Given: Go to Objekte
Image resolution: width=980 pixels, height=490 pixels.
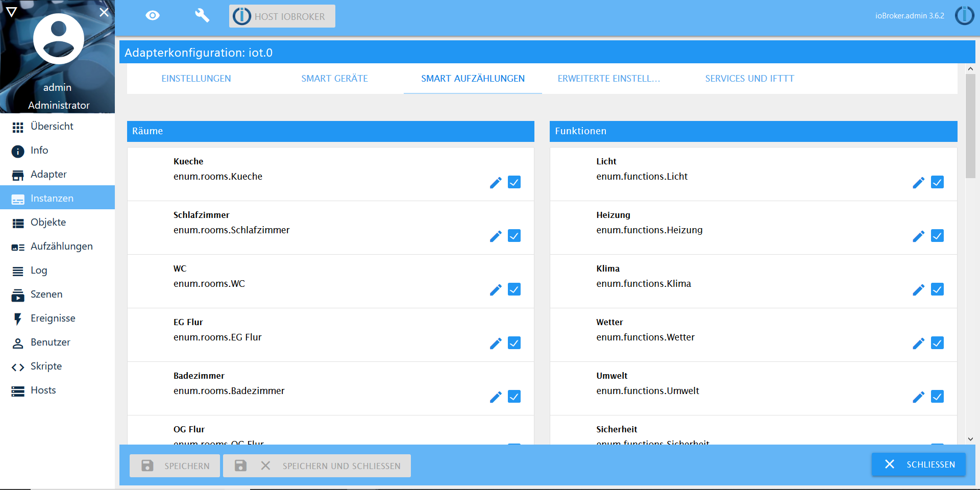Looking at the screenshot, I should coord(57,222).
